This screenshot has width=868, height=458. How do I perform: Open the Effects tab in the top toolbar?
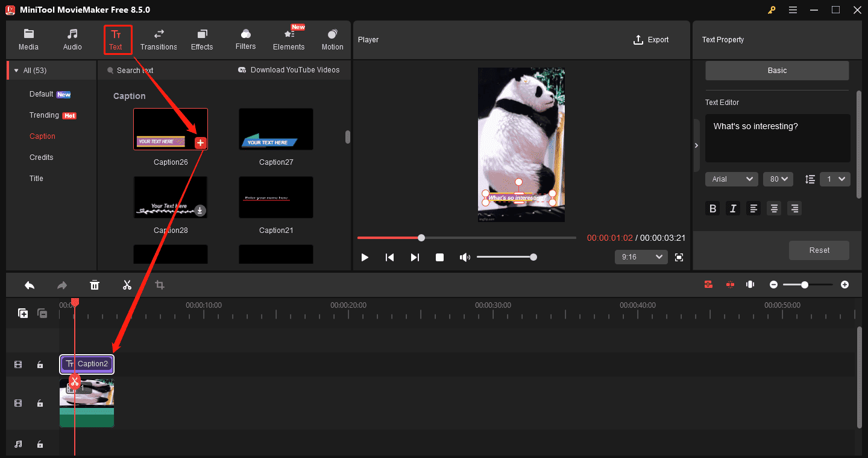[x=202, y=39]
